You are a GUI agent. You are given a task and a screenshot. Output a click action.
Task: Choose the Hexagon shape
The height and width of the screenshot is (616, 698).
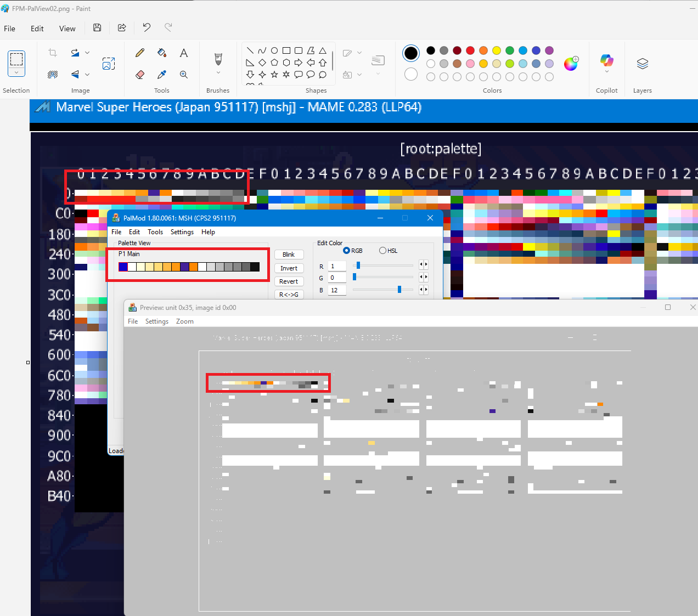click(286, 63)
